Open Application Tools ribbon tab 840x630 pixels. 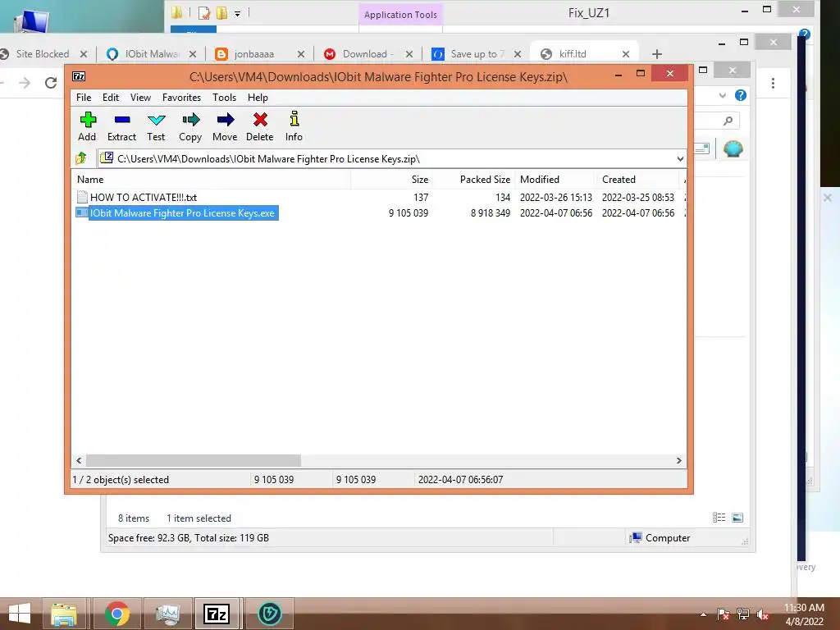point(400,15)
